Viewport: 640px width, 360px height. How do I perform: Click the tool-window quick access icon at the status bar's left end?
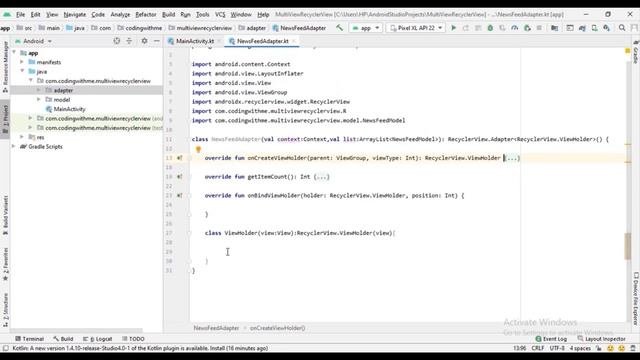pyautogui.click(x=5, y=348)
